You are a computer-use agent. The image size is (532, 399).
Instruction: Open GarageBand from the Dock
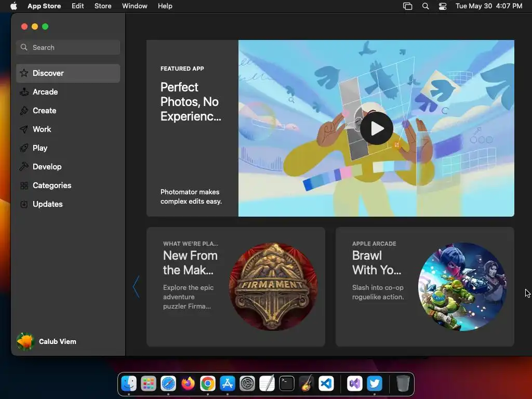[x=307, y=384]
